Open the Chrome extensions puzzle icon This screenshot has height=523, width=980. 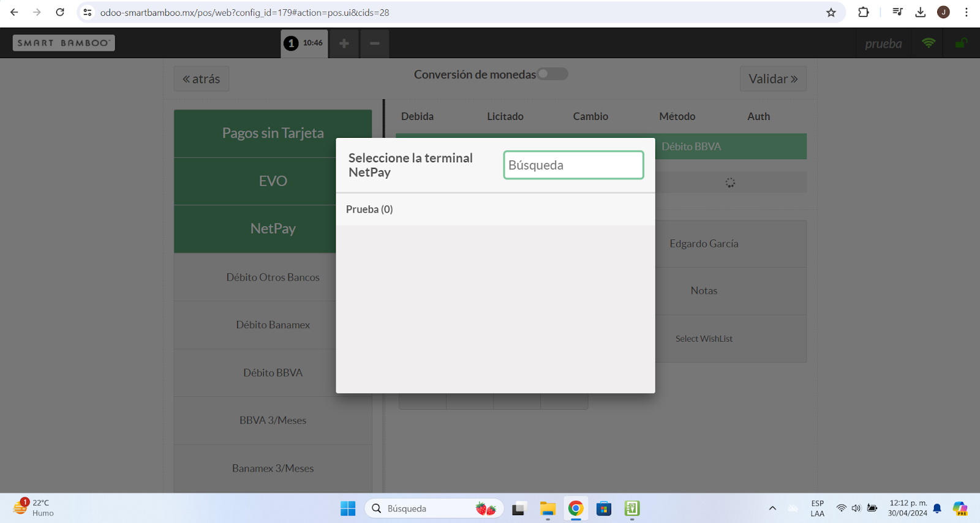pos(864,12)
